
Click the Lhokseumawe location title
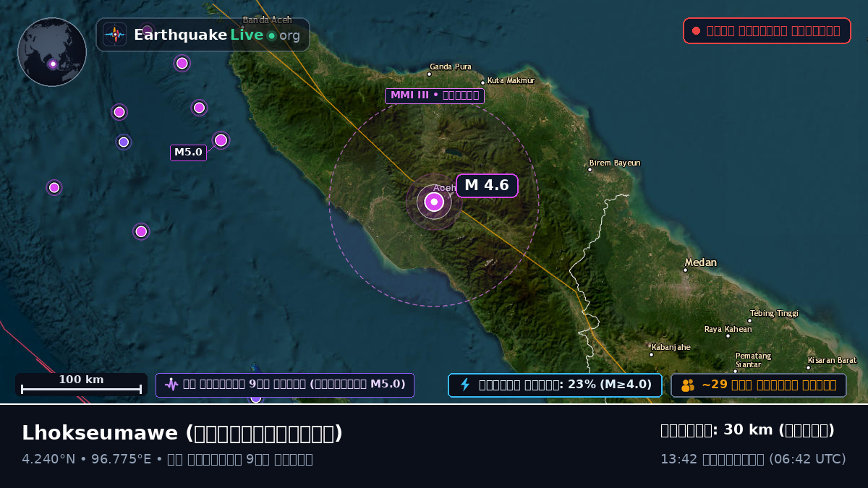click(182, 433)
